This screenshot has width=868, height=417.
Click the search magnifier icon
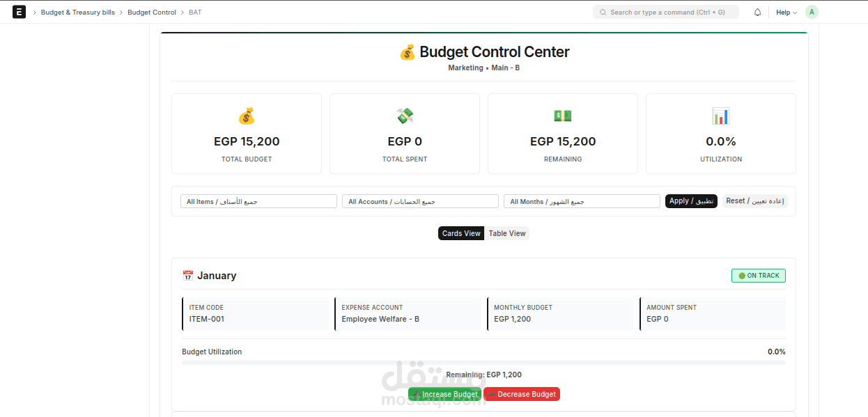click(x=603, y=12)
